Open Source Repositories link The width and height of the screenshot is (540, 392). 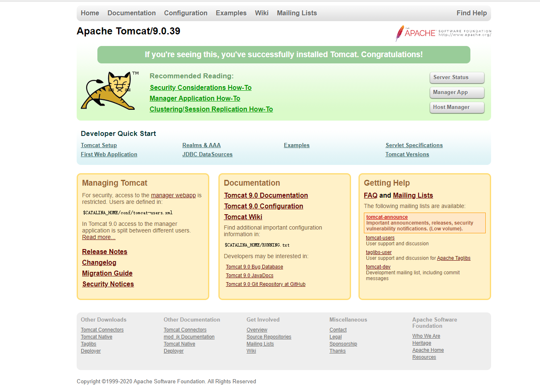tap(269, 337)
